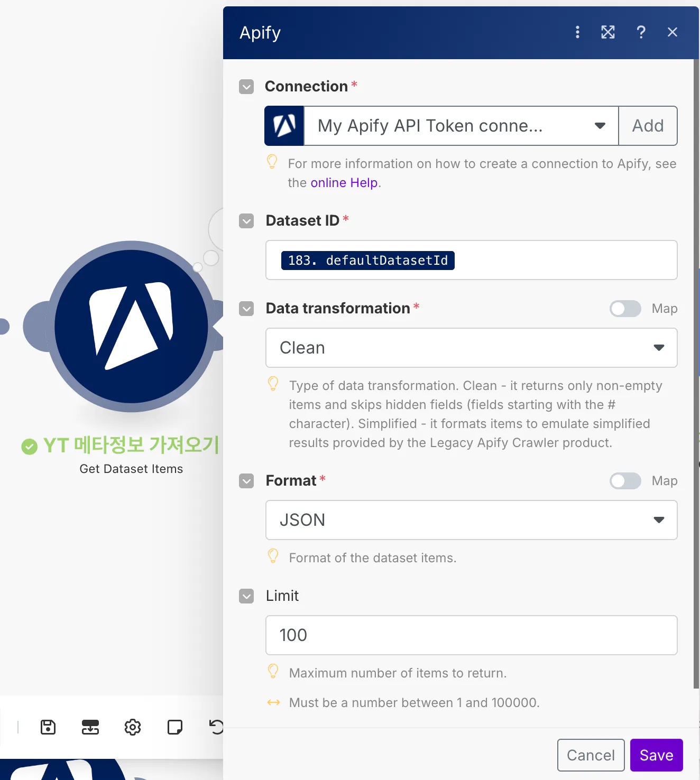Open help with the question mark icon
Viewport: 700px width, 780px height.
[x=641, y=32]
